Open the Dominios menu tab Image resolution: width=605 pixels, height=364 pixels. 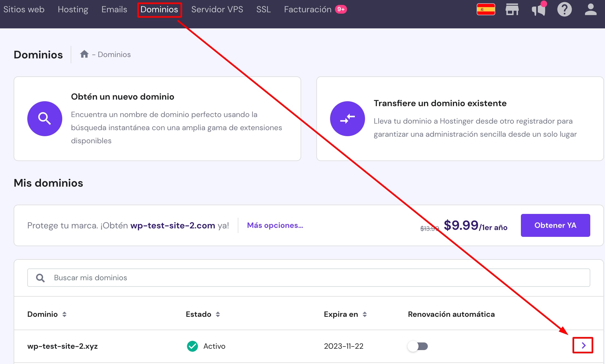pyautogui.click(x=159, y=10)
